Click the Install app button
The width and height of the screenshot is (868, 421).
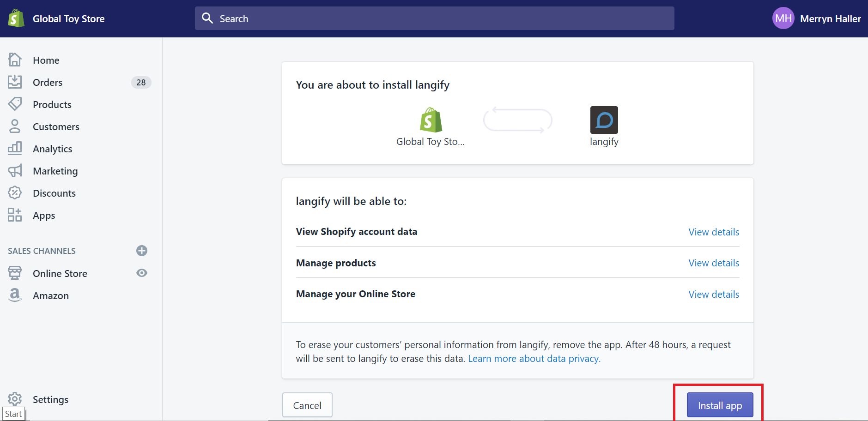point(720,405)
